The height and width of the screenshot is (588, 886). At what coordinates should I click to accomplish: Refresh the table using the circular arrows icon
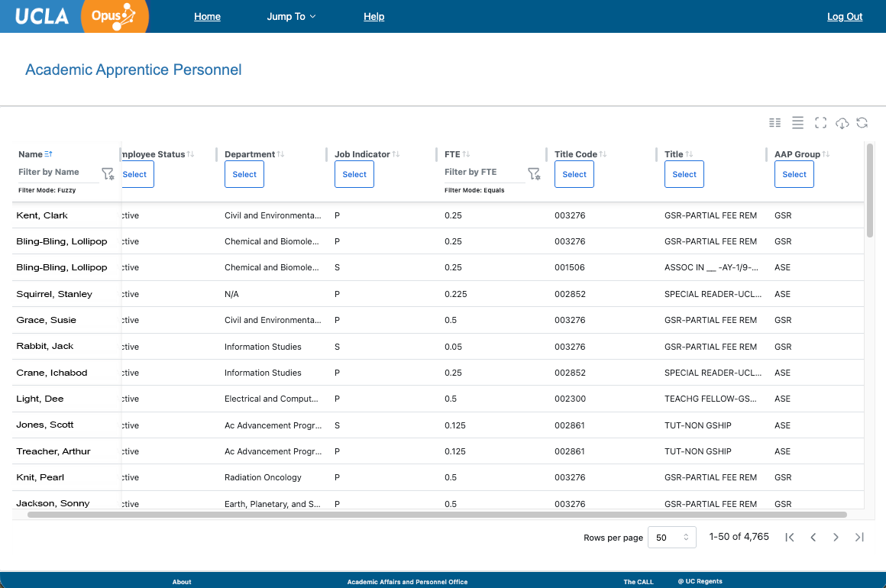point(862,122)
